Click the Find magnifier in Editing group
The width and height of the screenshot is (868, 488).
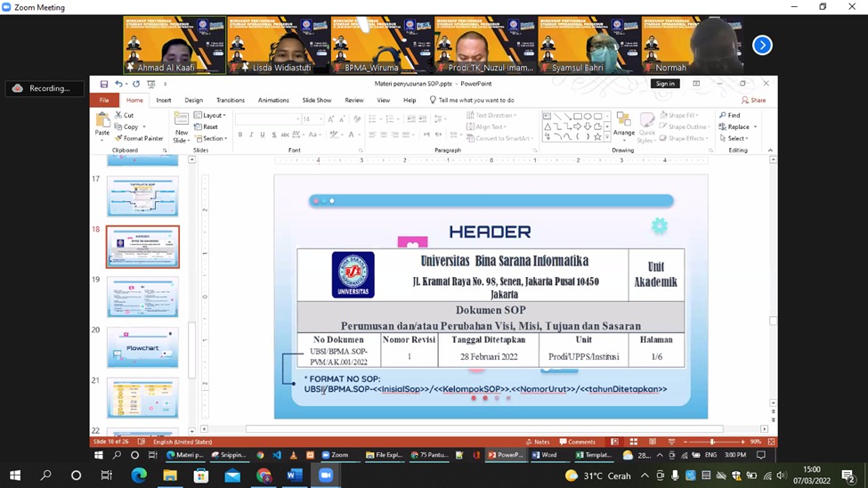click(x=723, y=115)
